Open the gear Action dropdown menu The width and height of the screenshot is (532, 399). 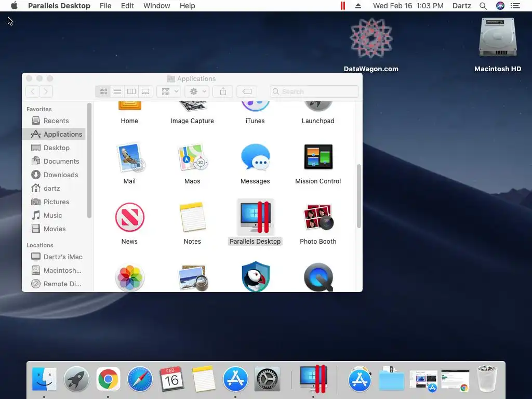[x=197, y=91]
